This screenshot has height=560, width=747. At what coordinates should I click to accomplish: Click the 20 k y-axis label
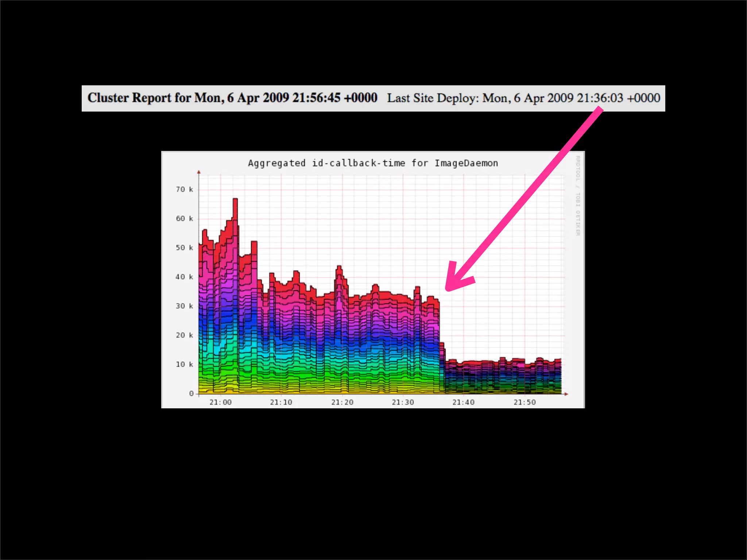click(x=184, y=335)
